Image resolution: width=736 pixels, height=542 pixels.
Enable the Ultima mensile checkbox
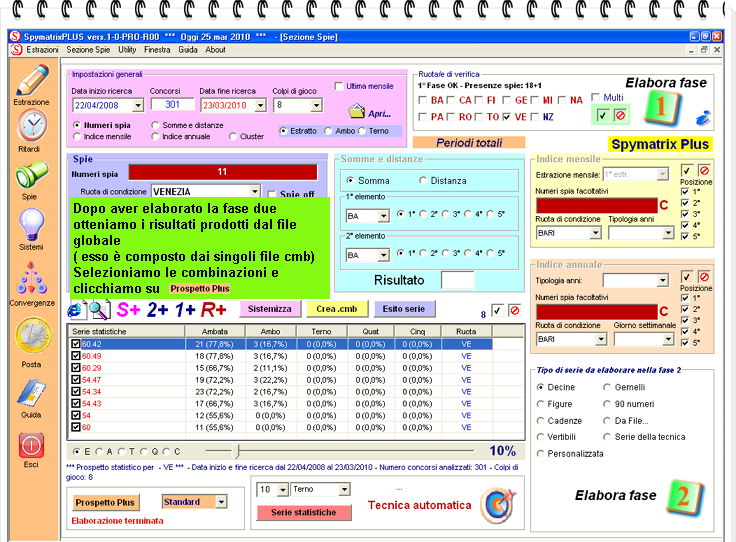click(339, 86)
